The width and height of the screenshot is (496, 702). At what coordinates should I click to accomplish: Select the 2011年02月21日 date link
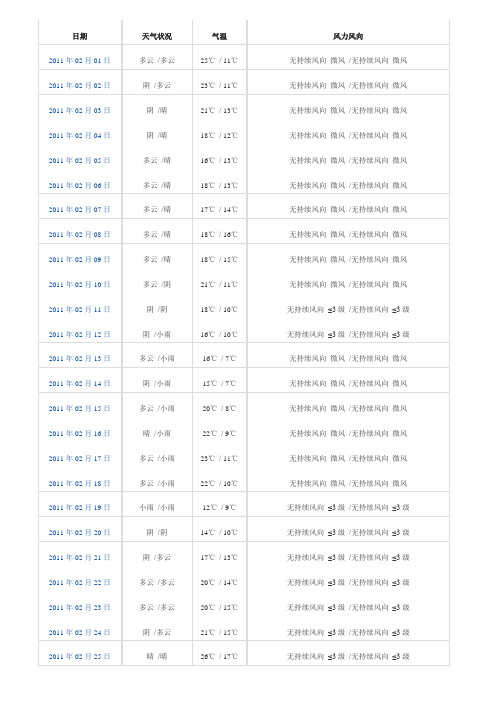pos(80,557)
